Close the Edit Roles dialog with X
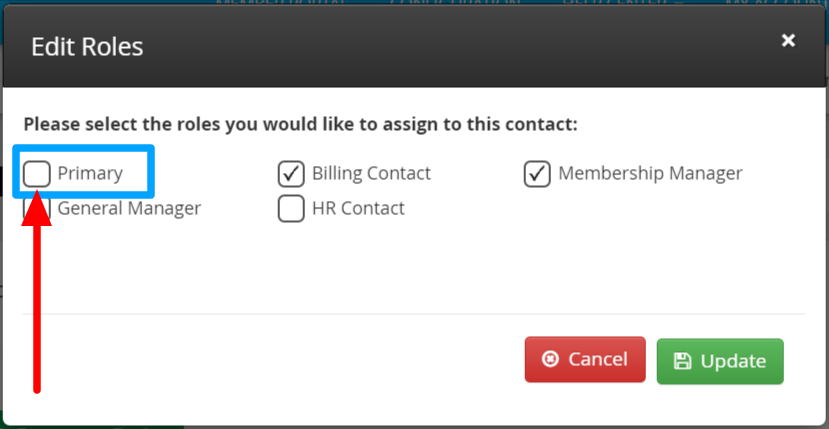Image resolution: width=829 pixels, height=429 pixels. 788,40
